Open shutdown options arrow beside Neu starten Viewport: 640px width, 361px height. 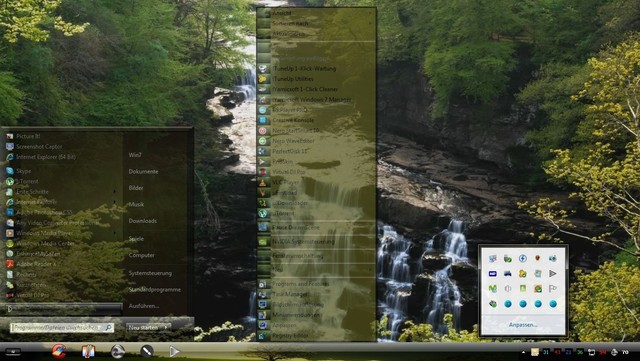[x=166, y=328]
